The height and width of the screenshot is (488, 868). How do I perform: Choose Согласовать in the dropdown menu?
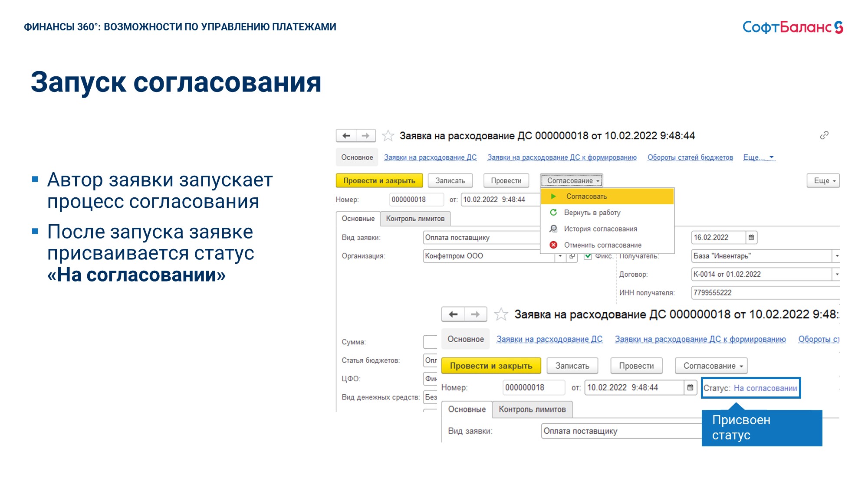[x=607, y=197]
